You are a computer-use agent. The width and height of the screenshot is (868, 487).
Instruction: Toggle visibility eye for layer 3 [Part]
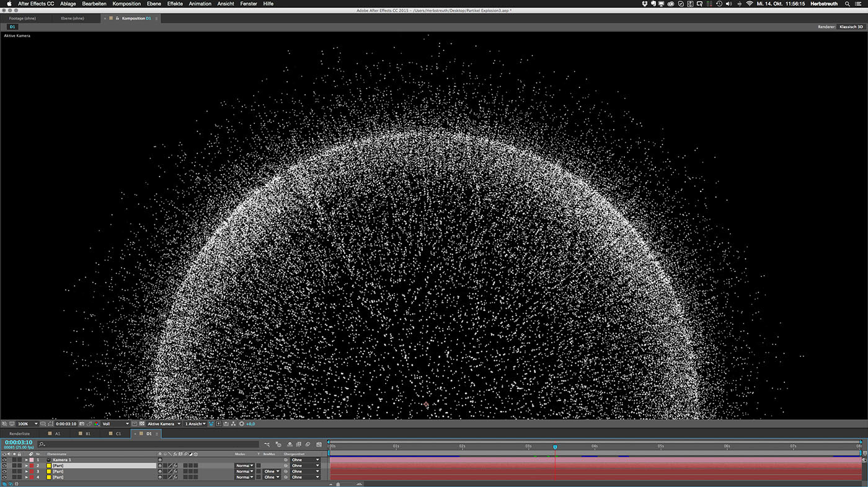[4, 472]
